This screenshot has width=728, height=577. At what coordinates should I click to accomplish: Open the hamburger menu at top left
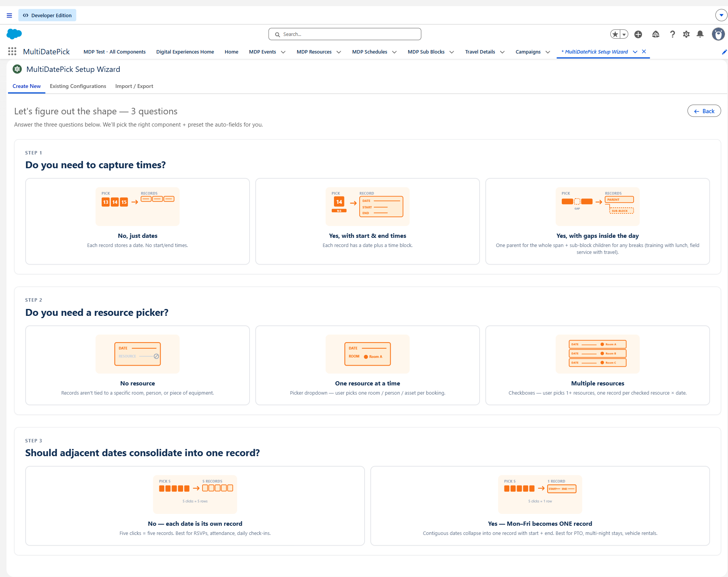click(x=9, y=15)
